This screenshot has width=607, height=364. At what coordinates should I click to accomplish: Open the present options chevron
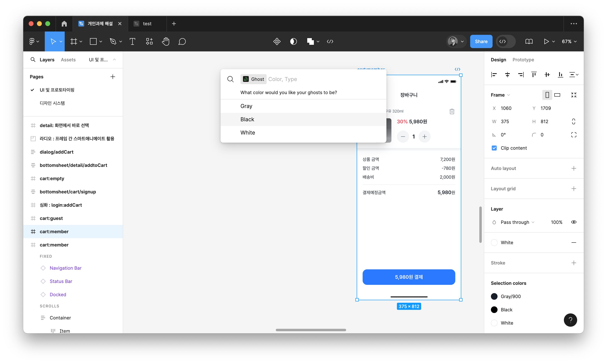(x=553, y=41)
